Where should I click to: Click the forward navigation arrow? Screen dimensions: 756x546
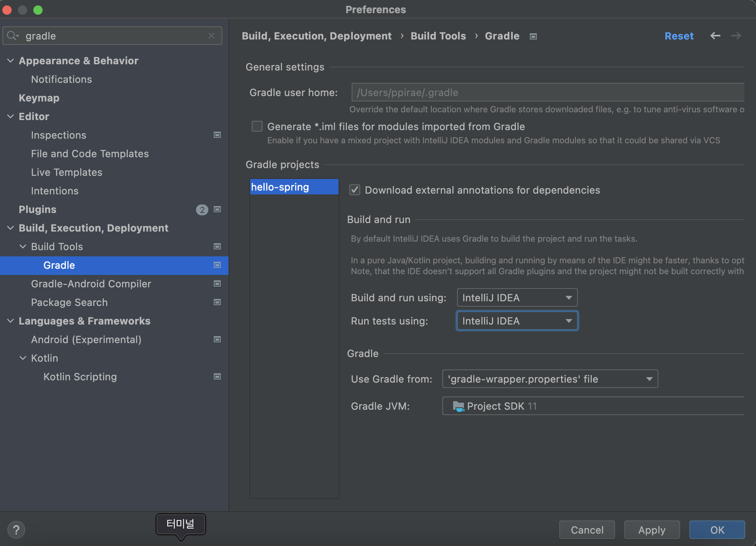pyautogui.click(x=736, y=36)
